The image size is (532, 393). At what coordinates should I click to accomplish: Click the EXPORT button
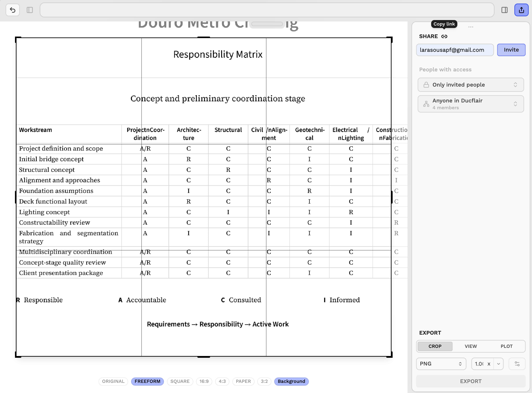[x=471, y=381]
